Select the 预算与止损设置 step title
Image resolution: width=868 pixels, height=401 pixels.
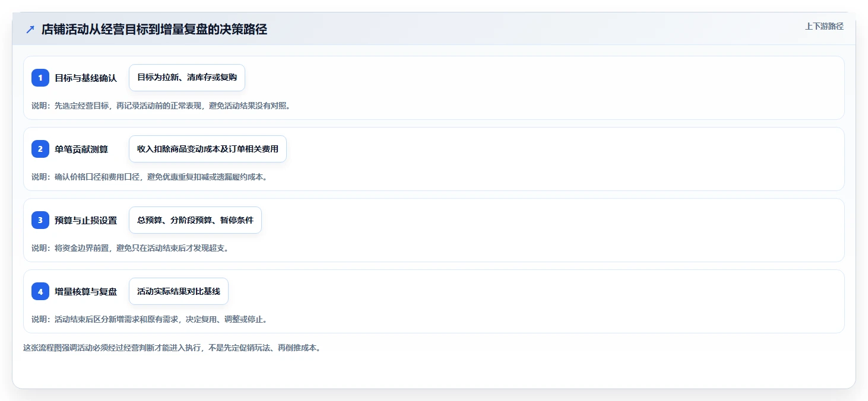86,220
